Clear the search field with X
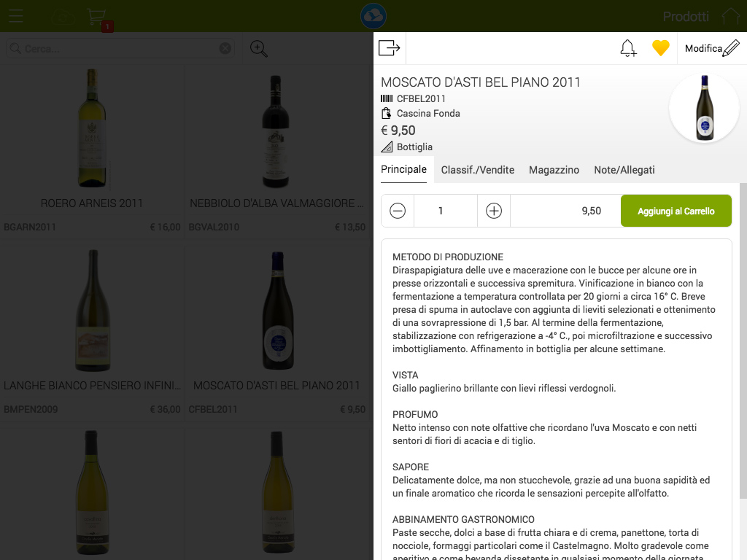Image resolution: width=747 pixels, height=560 pixels. pyautogui.click(x=225, y=48)
